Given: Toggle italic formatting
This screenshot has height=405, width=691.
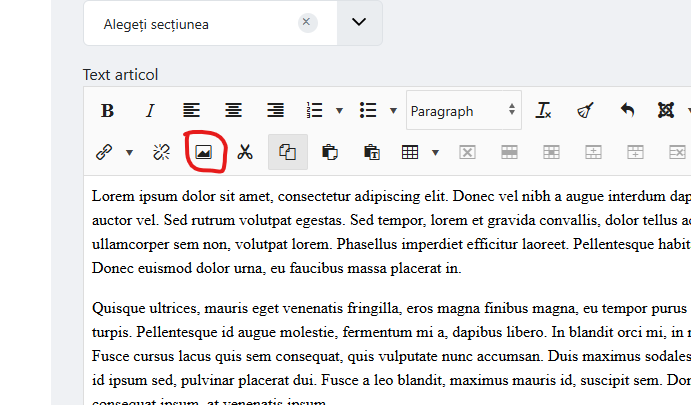Looking at the screenshot, I should (x=150, y=111).
